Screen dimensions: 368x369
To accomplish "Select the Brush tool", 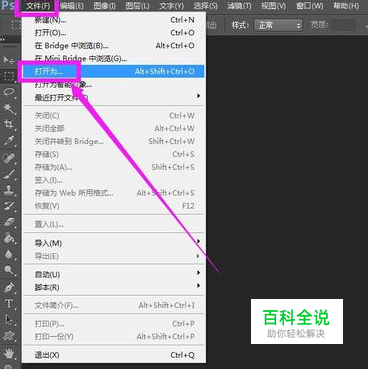I will coord(9,173).
